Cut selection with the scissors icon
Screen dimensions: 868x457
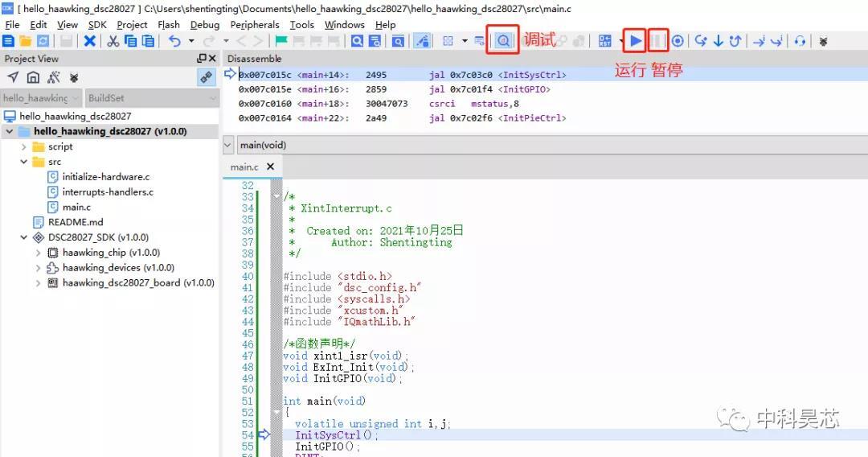[113, 41]
